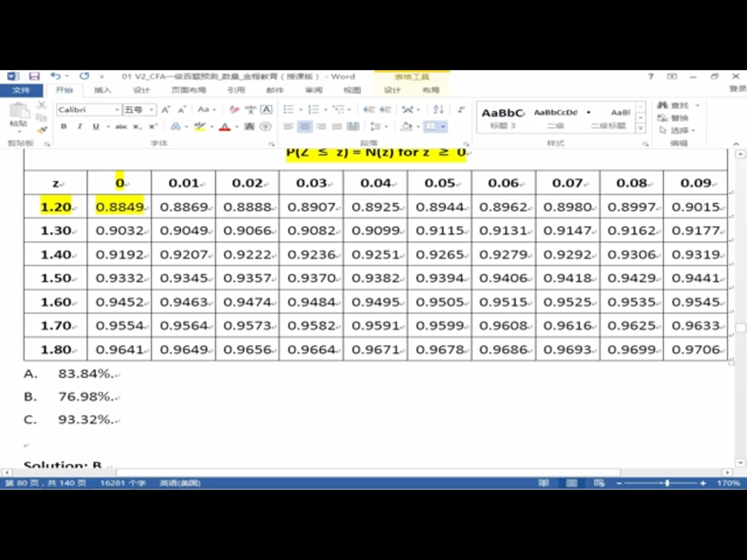747x560 pixels.
Task: Save the document with the floppy disk icon
Action: click(34, 76)
